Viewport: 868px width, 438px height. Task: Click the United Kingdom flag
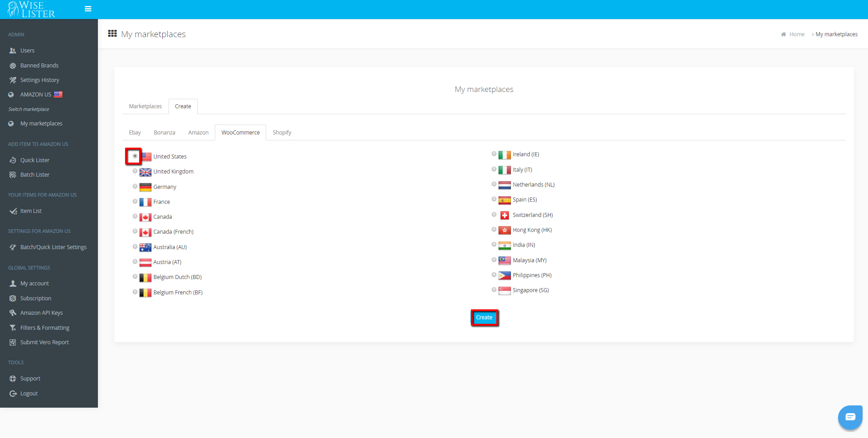point(145,172)
